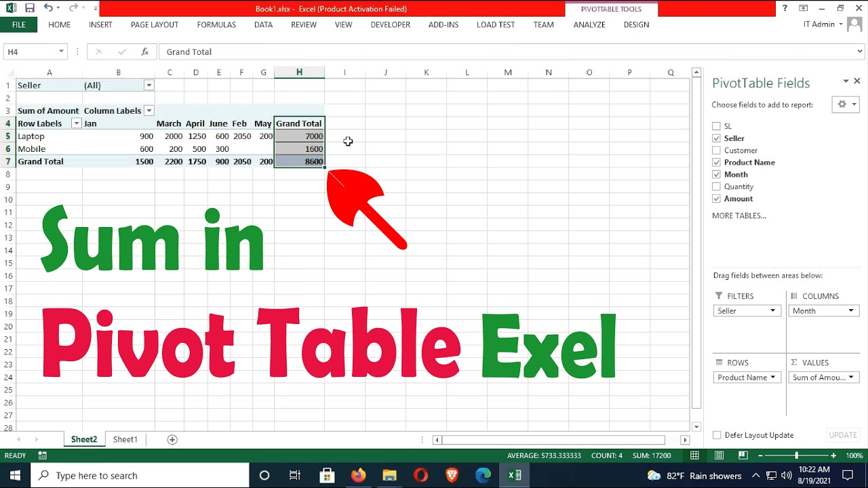This screenshot has height=488, width=868.
Task: Check the Customer field checkbox
Action: 716,150
